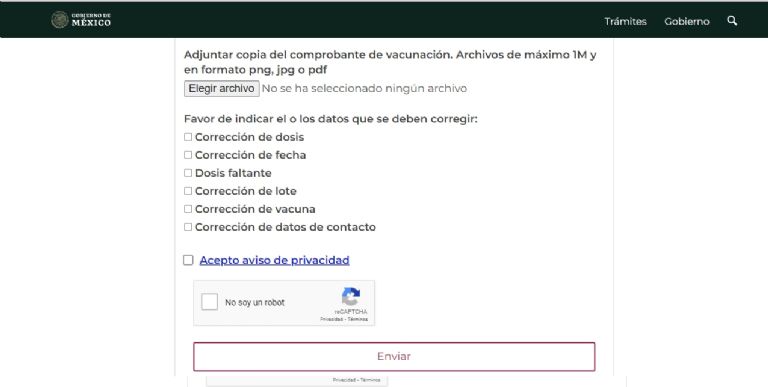Open Acepto aviso de privacidad link
This screenshot has width=768, height=387.
(x=274, y=260)
